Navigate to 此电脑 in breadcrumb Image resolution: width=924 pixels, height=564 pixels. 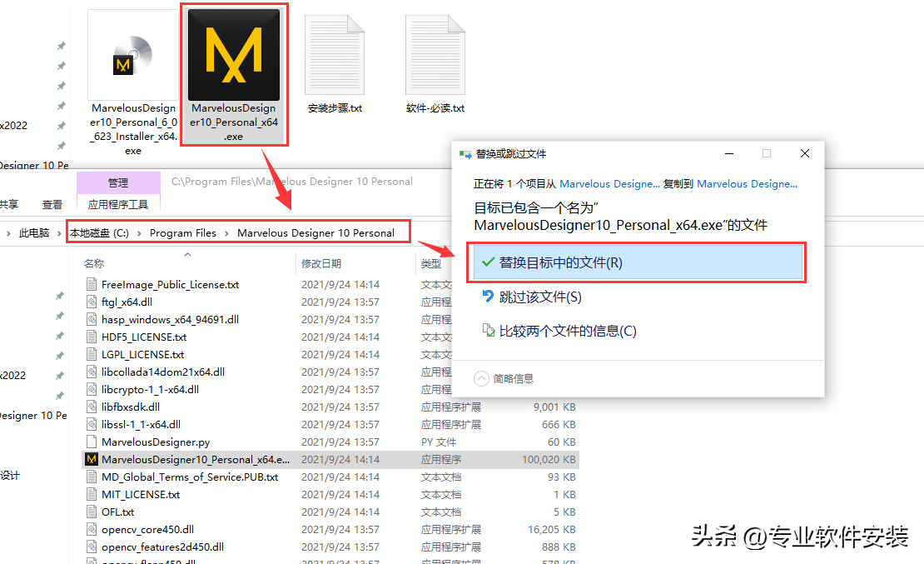34,233
